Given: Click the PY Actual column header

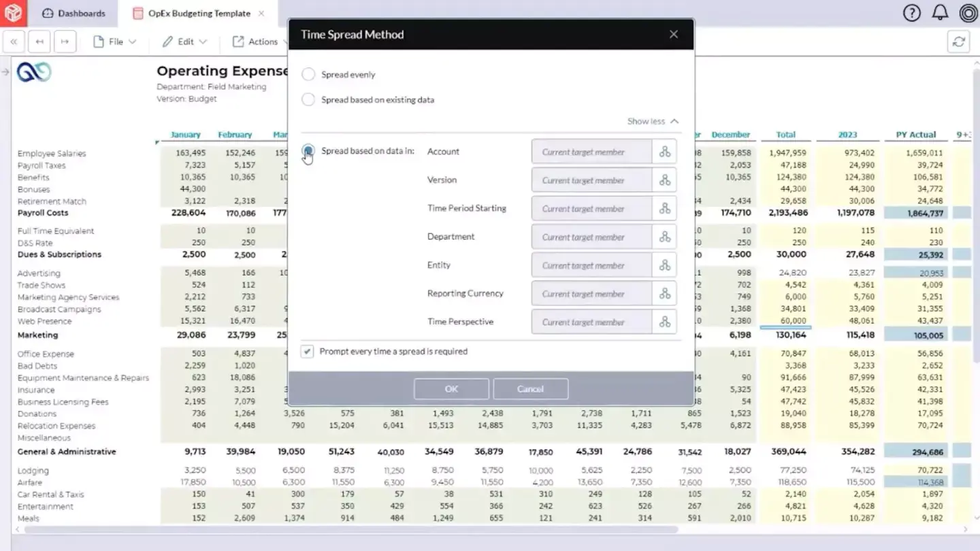Looking at the screenshot, I should [x=916, y=135].
